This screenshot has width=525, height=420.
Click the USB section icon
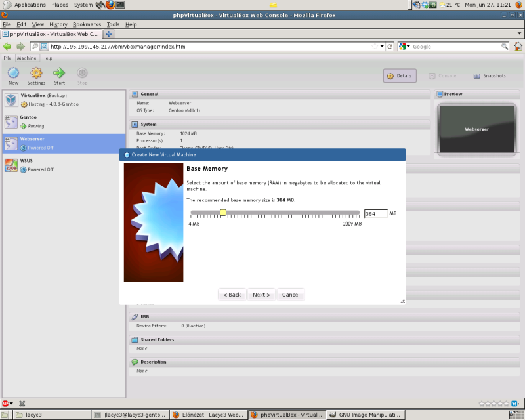[x=135, y=316]
